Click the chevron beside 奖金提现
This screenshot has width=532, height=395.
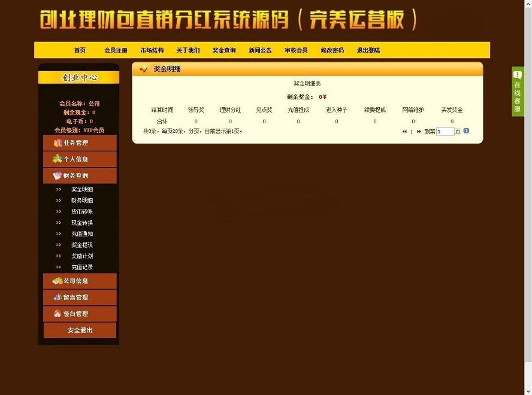pos(59,245)
